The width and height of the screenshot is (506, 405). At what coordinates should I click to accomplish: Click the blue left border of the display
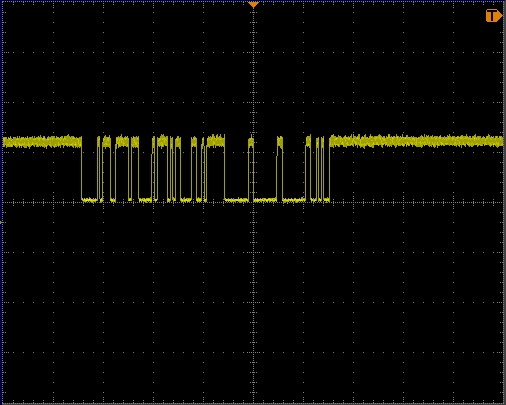click(2, 202)
